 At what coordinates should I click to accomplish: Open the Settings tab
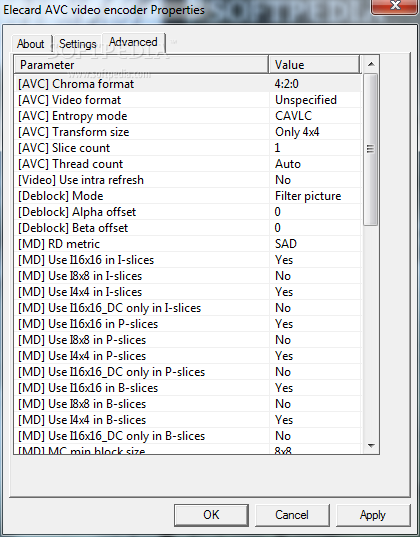pos(78,44)
